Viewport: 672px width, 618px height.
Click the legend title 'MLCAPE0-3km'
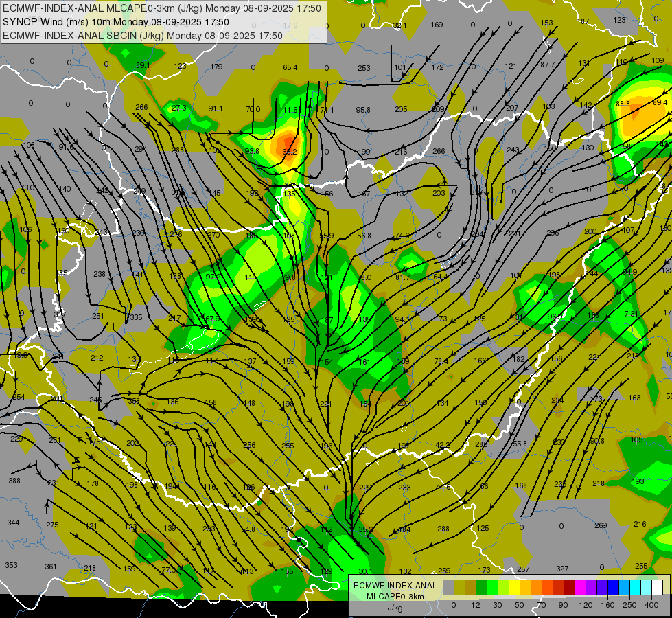point(395,597)
